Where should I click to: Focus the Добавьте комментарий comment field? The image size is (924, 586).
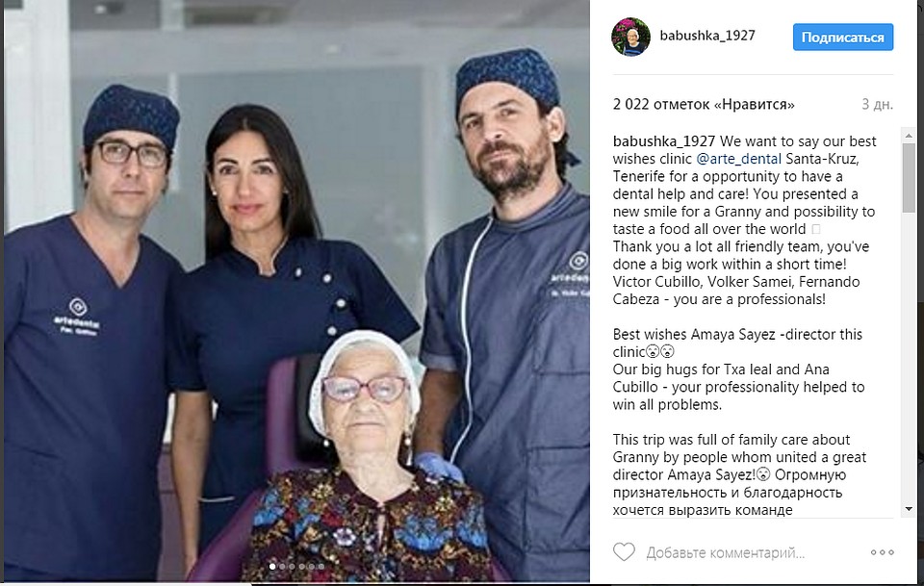pos(726,552)
